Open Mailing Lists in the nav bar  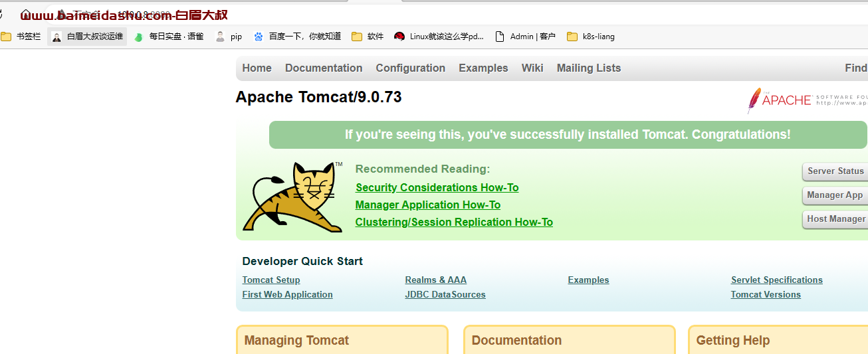tap(589, 68)
